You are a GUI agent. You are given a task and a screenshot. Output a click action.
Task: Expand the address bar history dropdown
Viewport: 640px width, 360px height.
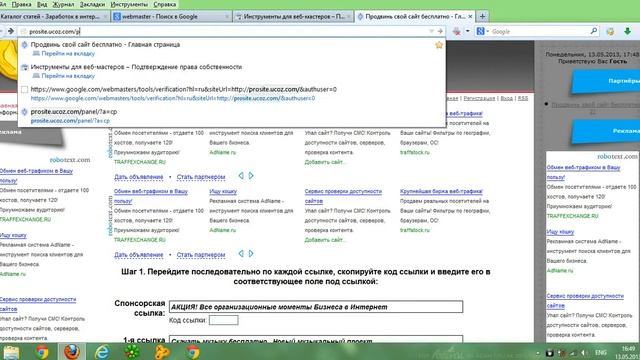click(x=431, y=31)
